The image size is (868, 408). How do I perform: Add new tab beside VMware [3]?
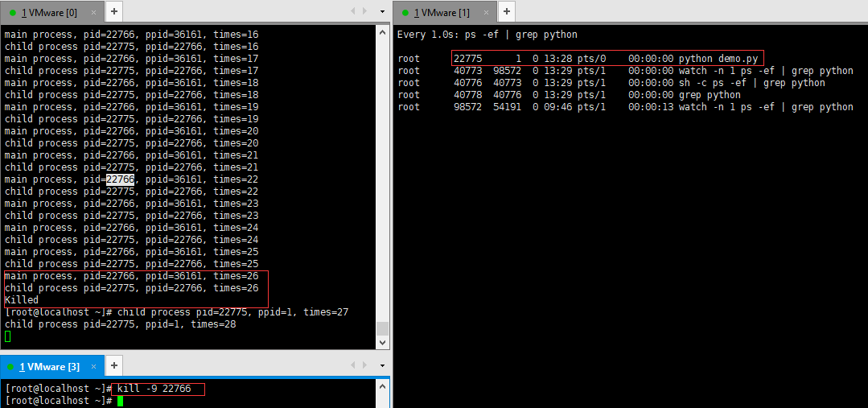point(113,366)
